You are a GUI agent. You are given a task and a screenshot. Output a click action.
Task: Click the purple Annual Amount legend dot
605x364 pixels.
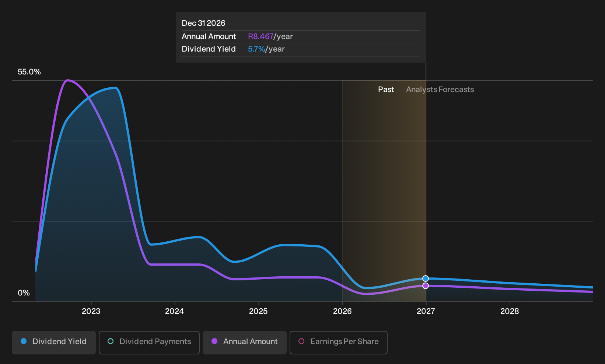(214, 342)
